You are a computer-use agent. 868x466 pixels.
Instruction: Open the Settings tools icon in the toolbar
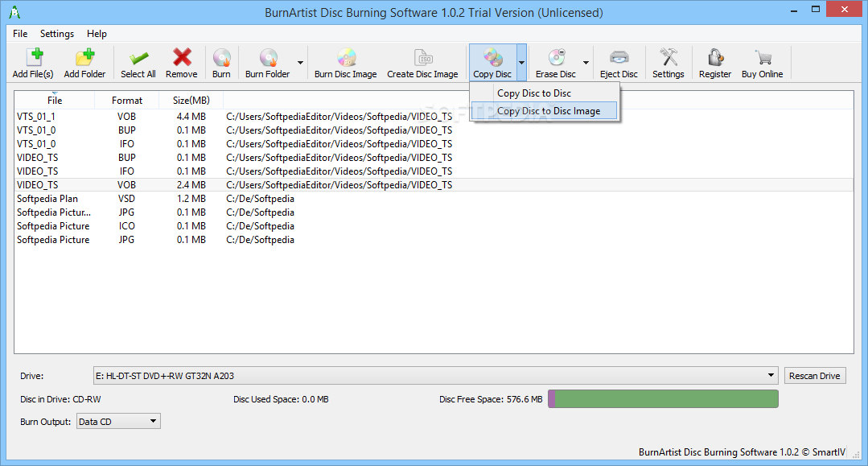pos(668,57)
